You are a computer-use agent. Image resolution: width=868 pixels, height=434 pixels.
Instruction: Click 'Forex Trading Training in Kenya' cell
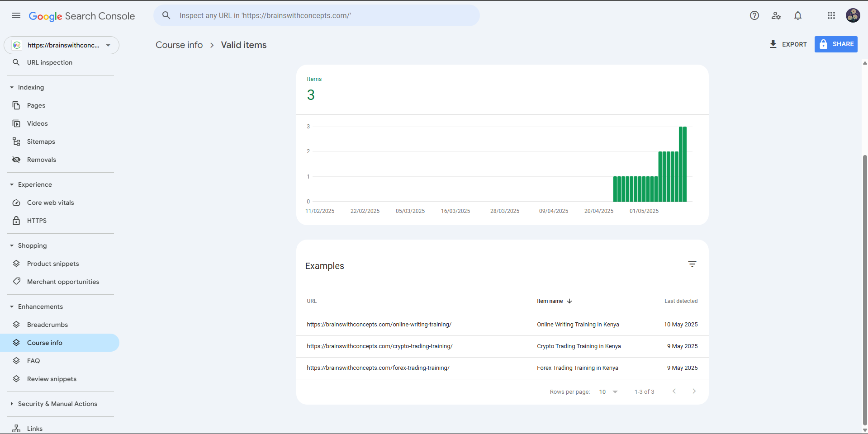578,368
